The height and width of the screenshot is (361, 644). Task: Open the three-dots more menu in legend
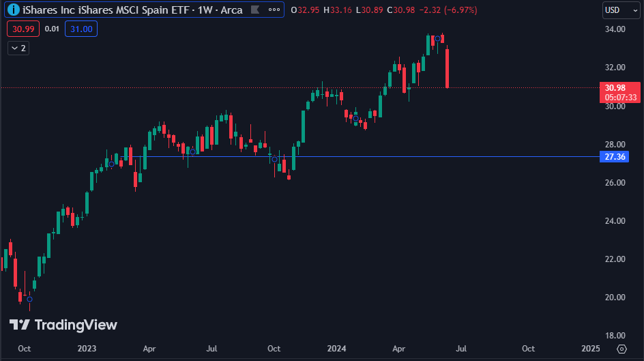[274, 10]
